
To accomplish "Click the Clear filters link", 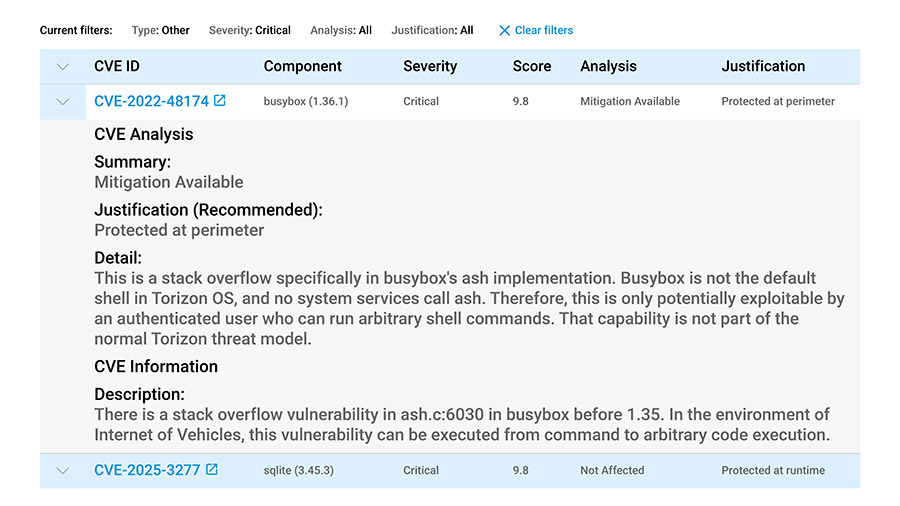I will pyautogui.click(x=543, y=30).
